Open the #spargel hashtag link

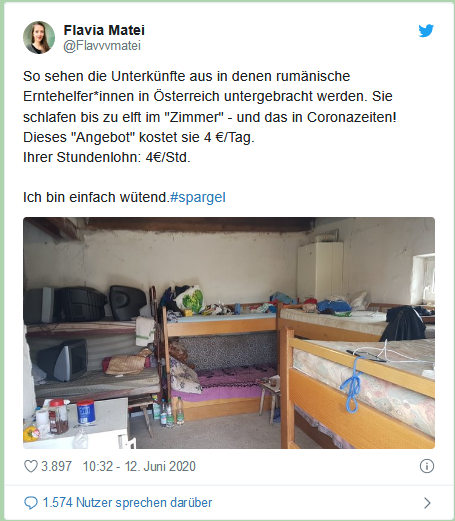(198, 197)
